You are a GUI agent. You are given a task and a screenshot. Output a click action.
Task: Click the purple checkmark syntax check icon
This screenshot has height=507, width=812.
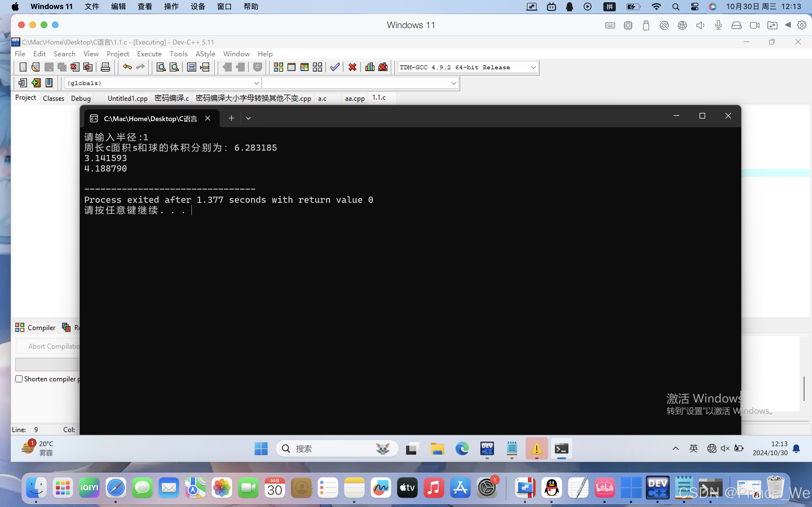pos(335,67)
